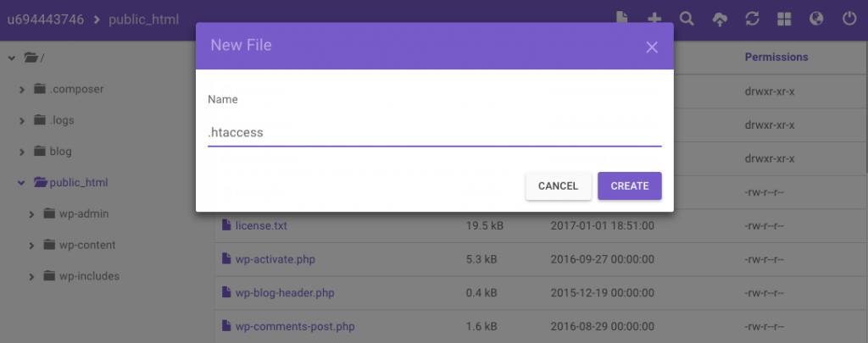Screen dimensions: 868x343
Task: Click the file Name input field
Action: (x=434, y=132)
